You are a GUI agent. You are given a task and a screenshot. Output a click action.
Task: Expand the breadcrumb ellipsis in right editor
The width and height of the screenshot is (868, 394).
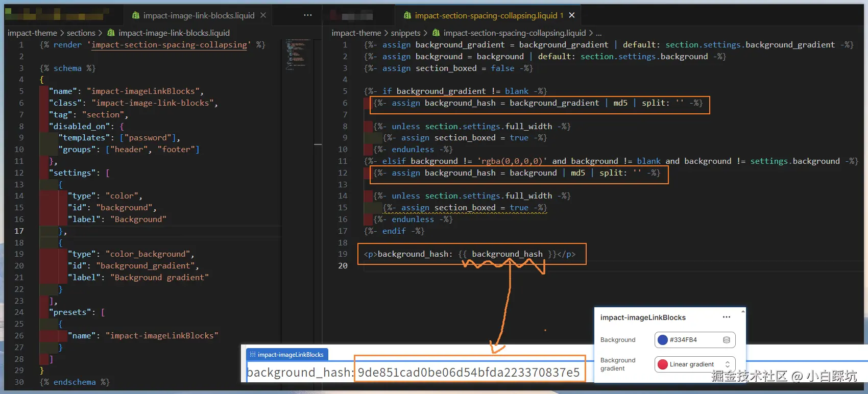[x=598, y=33]
